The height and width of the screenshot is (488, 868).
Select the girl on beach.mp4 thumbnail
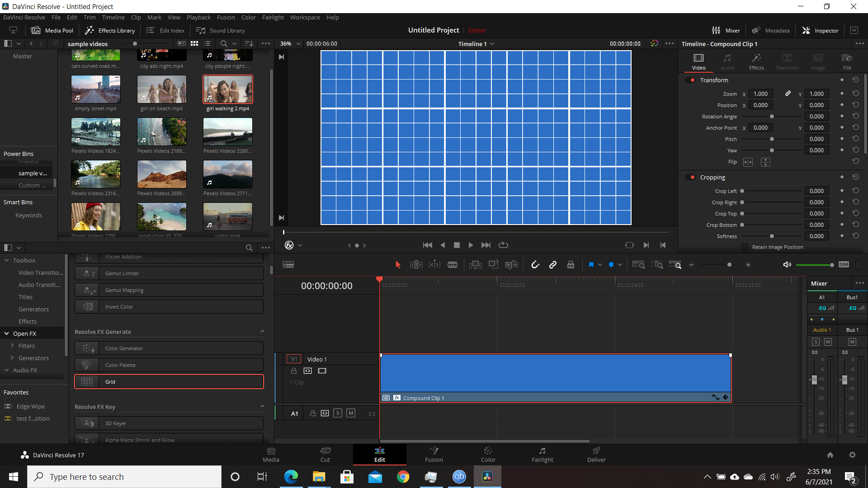[x=162, y=89]
